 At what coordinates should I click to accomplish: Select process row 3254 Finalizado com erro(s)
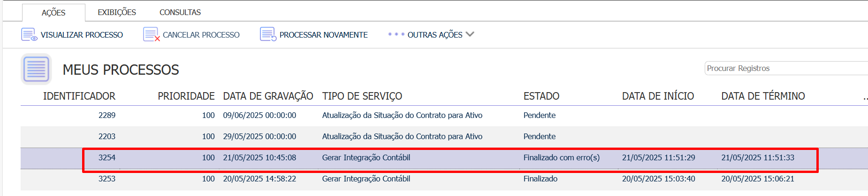(x=444, y=158)
